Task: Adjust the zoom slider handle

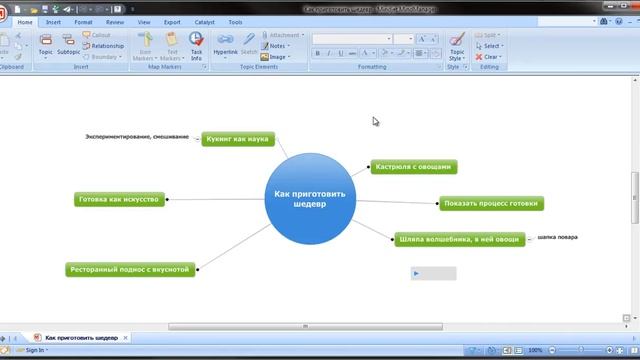Action: (581, 350)
